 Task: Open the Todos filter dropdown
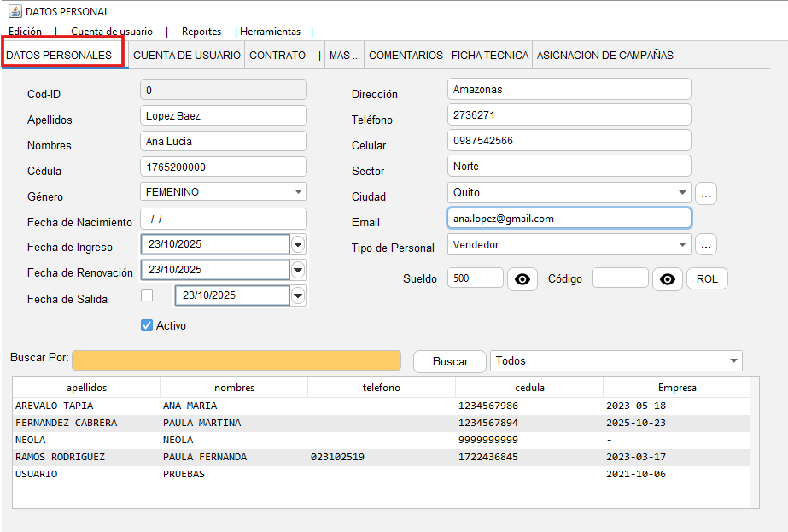(x=733, y=361)
